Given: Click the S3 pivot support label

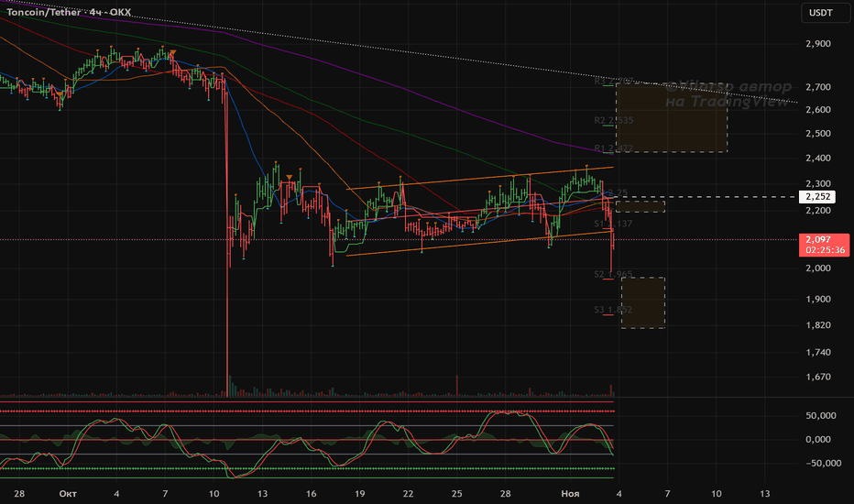Looking at the screenshot, I should [x=613, y=311].
